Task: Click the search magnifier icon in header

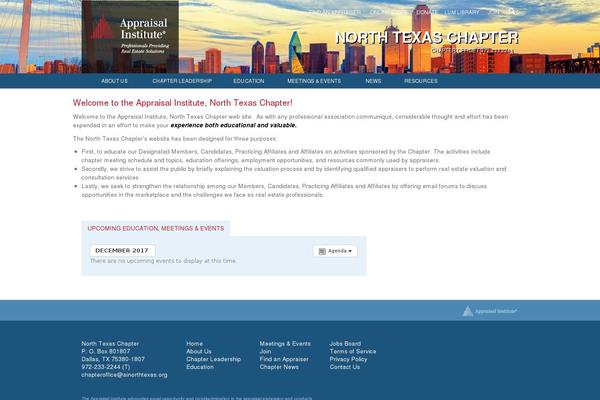Action: pyautogui.click(x=512, y=12)
